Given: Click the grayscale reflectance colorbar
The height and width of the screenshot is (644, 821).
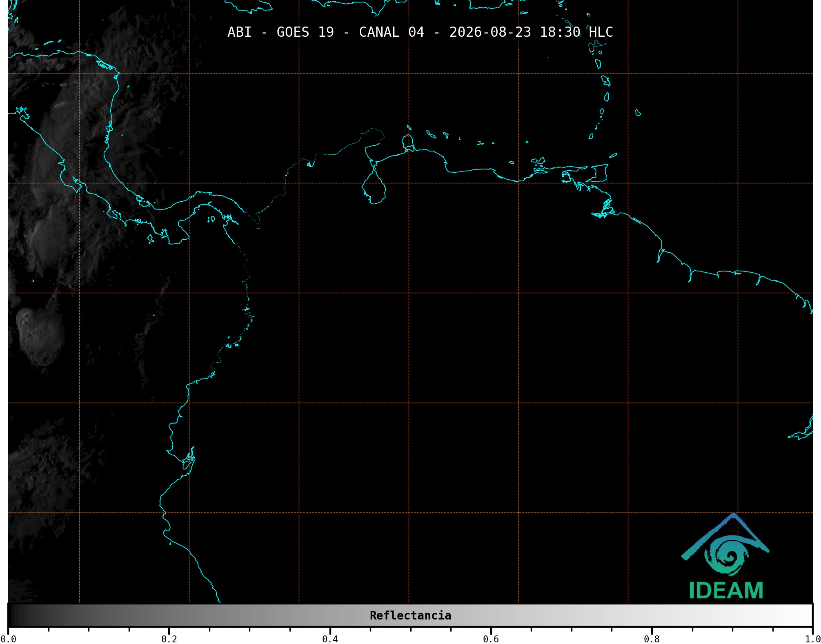Looking at the screenshot, I should 410,615.
